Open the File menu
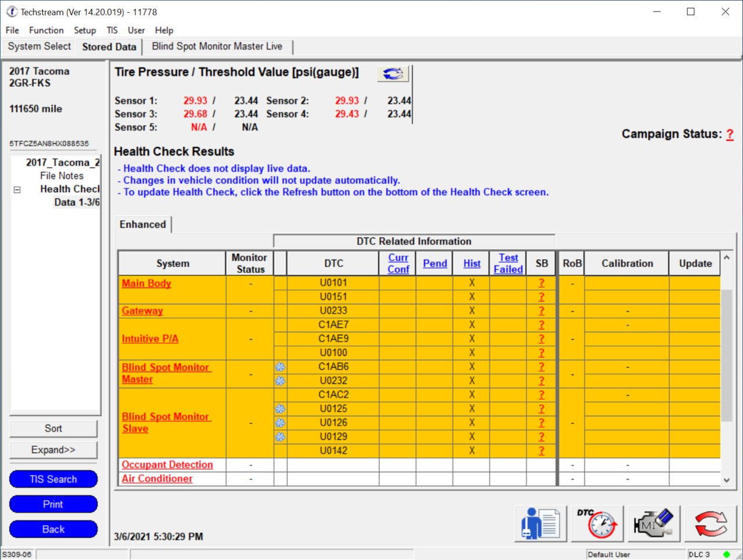 click(12, 30)
